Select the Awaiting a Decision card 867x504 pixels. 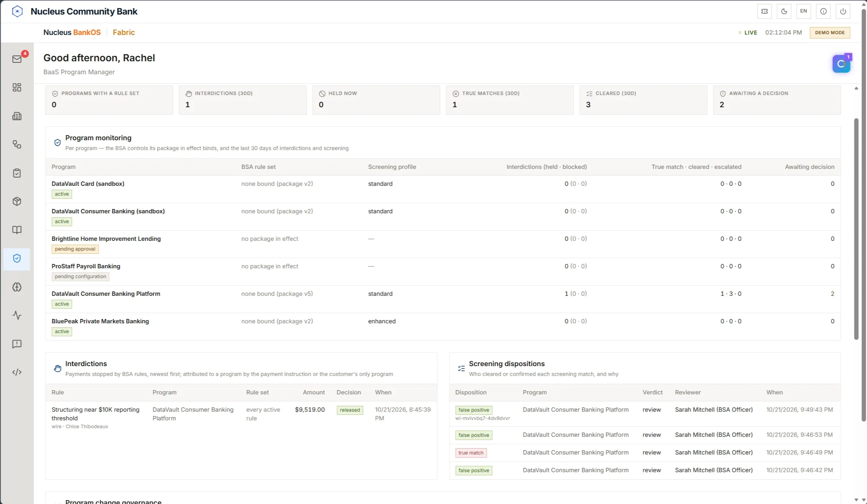point(777,100)
